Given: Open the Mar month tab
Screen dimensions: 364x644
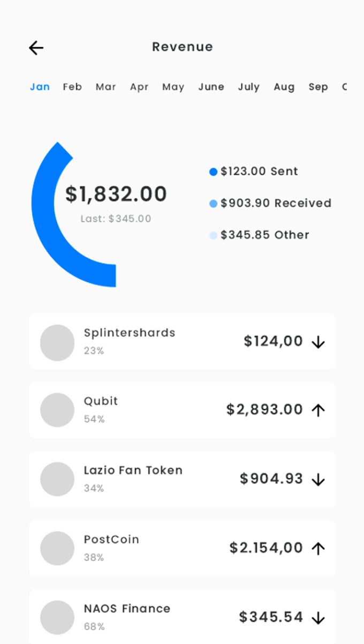Looking at the screenshot, I should (x=106, y=87).
